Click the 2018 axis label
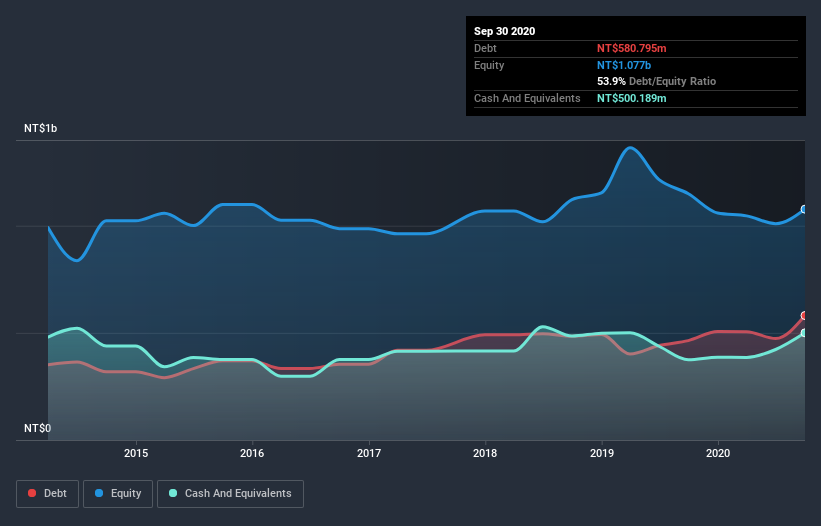 coord(485,453)
